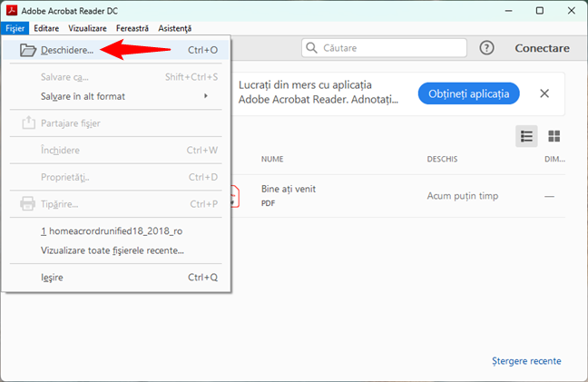Image resolution: width=588 pixels, height=382 pixels.
Task: Sort by the NUME column header
Action: (272, 159)
